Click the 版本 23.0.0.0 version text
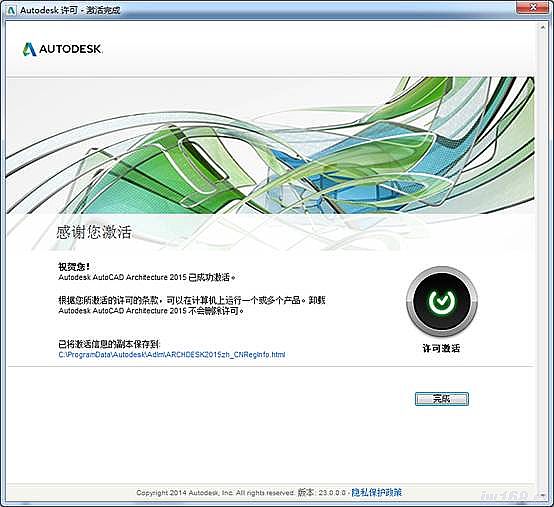The image size is (554, 507). click(322, 493)
